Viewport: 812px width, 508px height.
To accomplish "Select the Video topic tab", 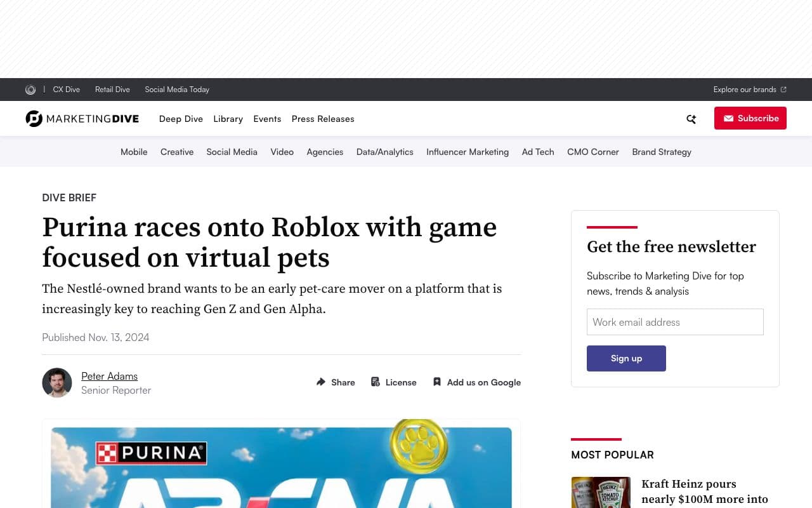I will (282, 152).
